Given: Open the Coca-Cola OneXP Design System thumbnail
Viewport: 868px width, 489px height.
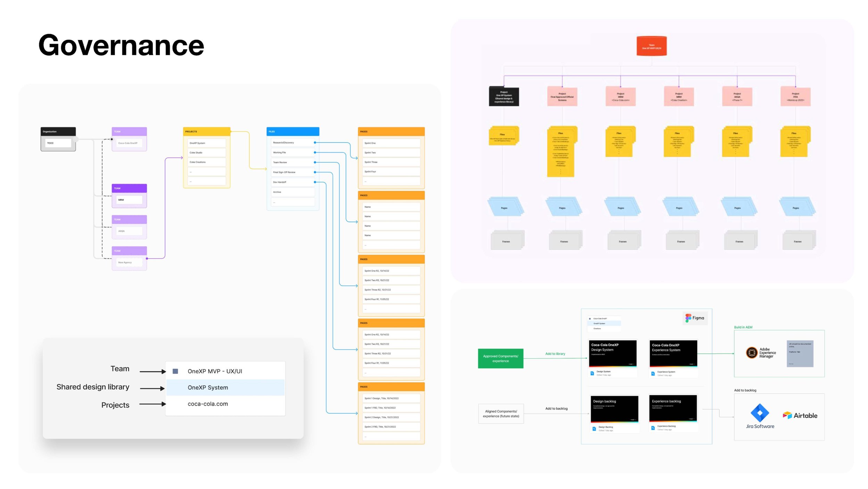Looking at the screenshot, I should [x=613, y=353].
